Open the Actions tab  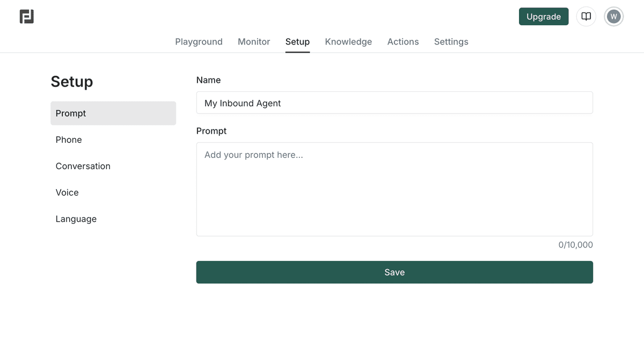click(402, 41)
